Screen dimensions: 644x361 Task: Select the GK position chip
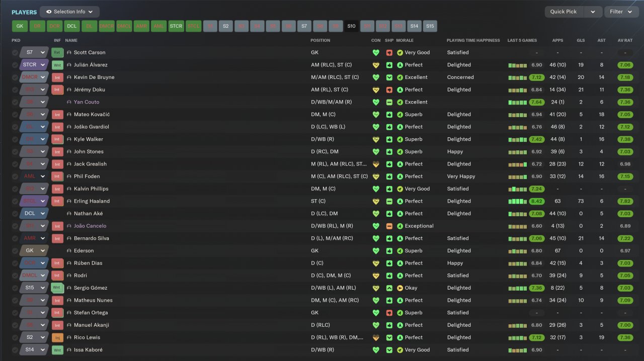click(x=20, y=26)
